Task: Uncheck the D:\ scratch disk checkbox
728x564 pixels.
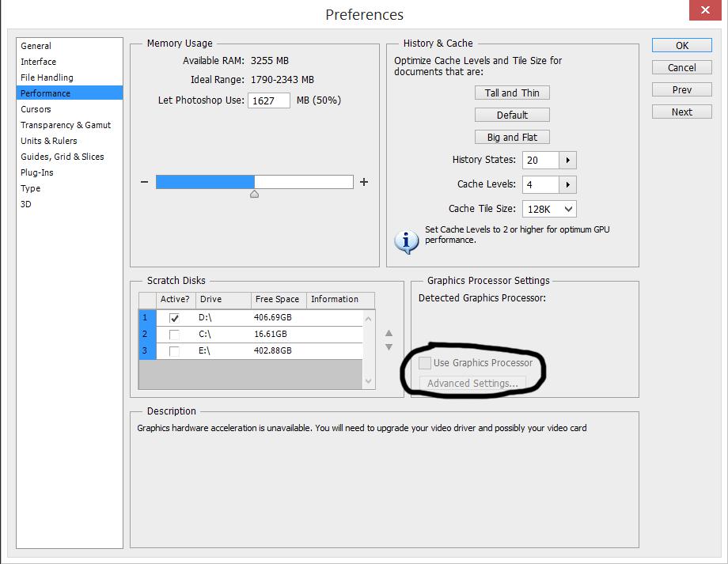Action: (174, 318)
